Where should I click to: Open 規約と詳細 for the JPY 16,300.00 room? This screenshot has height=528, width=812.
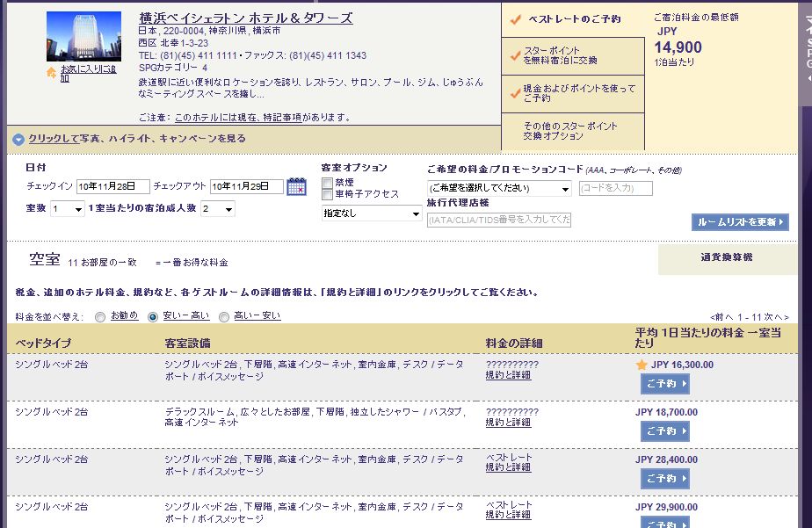point(508,375)
